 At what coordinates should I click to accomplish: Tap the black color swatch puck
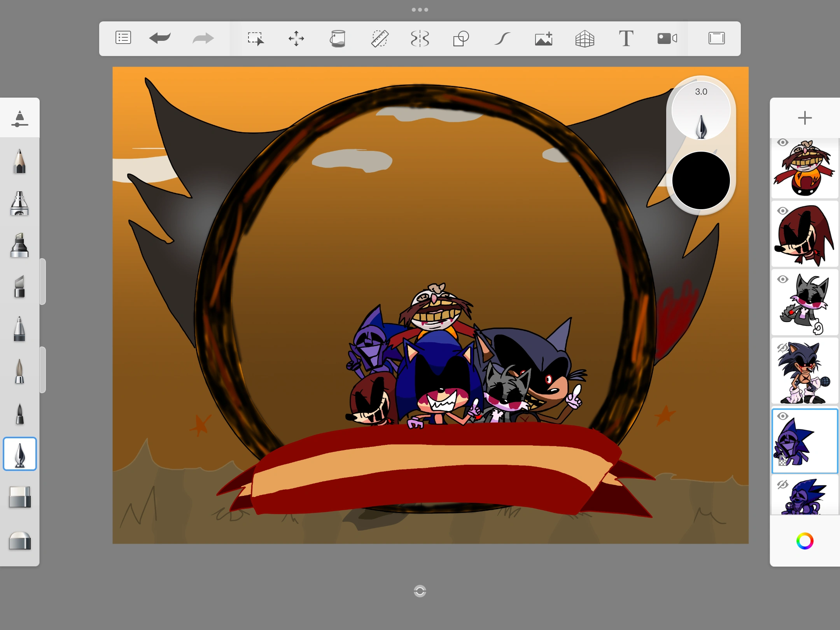(x=701, y=180)
